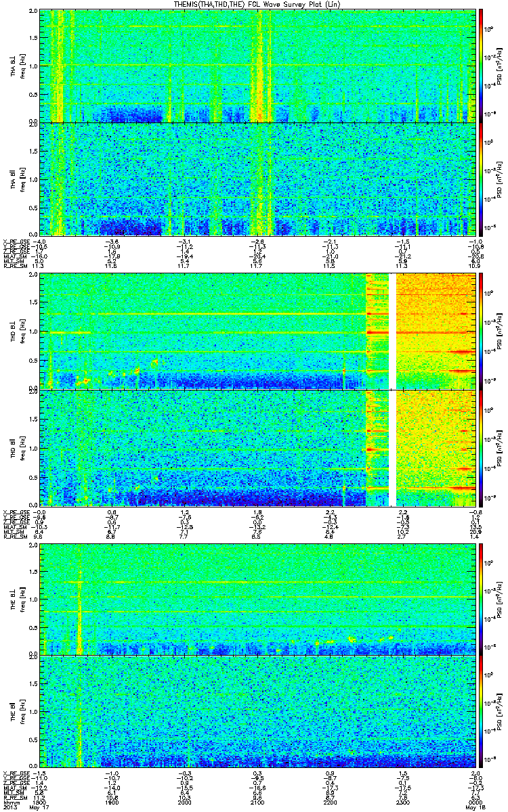Click the THA B⊥ freq [Hz] axis label

pos(22,66)
